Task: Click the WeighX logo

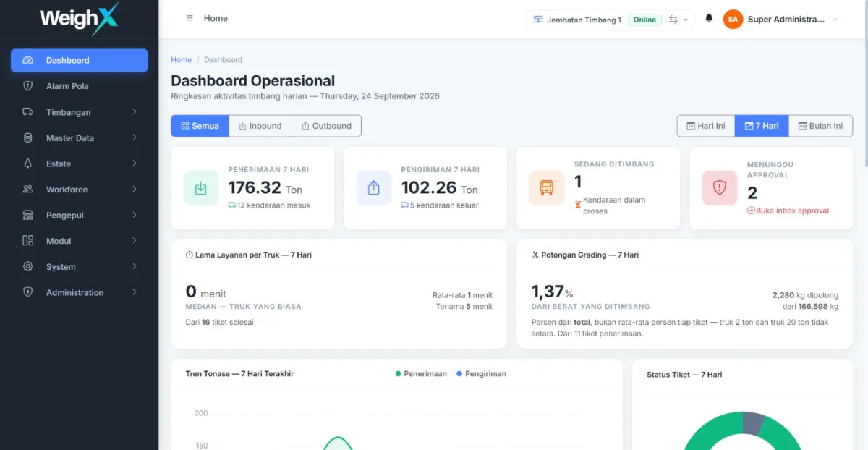Action: (x=79, y=18)
